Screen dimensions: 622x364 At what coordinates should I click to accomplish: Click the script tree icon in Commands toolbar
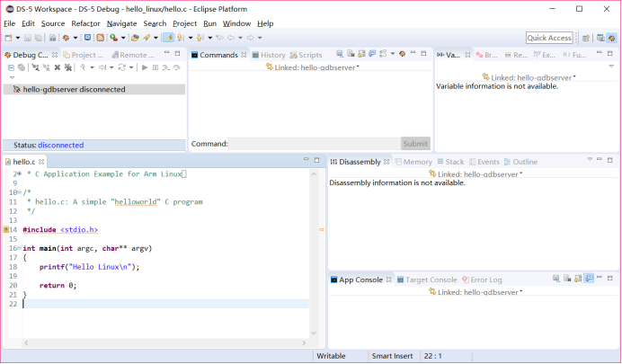383,54
